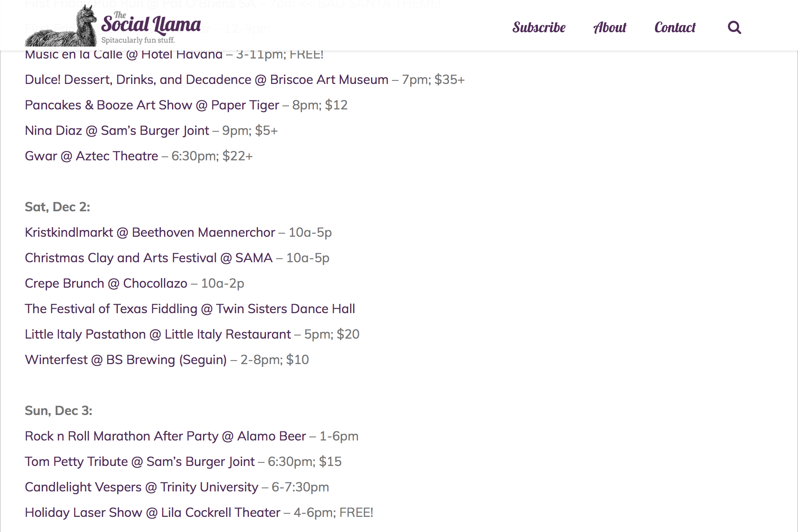
Task: Click Winterfest @ BS Brewing link
Action: [x=125, y=360]
